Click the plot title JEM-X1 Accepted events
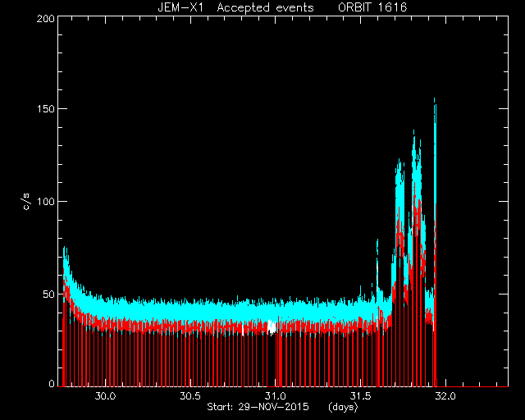 (x=235, y=7)
